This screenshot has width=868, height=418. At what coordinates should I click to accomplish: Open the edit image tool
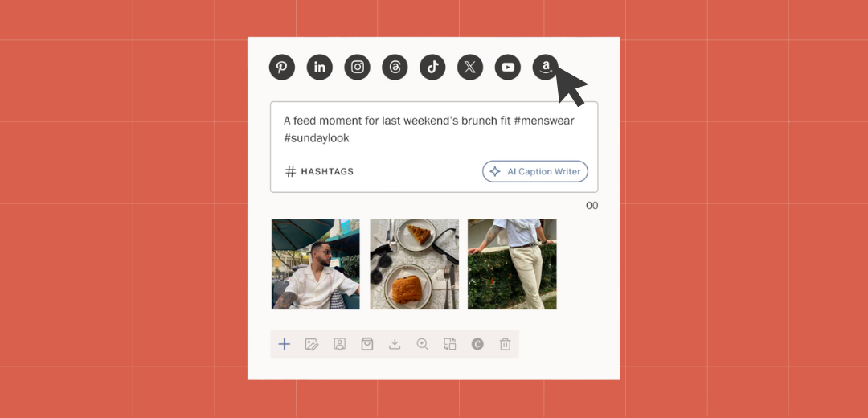pos(312,344)
